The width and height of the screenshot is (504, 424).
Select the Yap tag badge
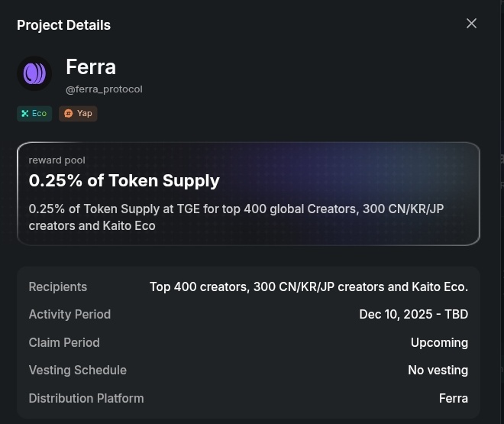coord(78,114)
